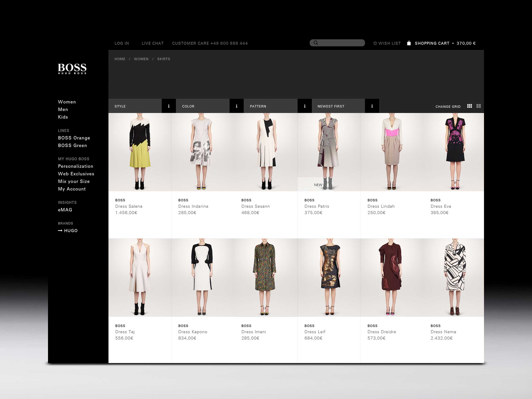Open eMAG under Insights
Viewport: 532px width, 399px height.
click(65, 210)
